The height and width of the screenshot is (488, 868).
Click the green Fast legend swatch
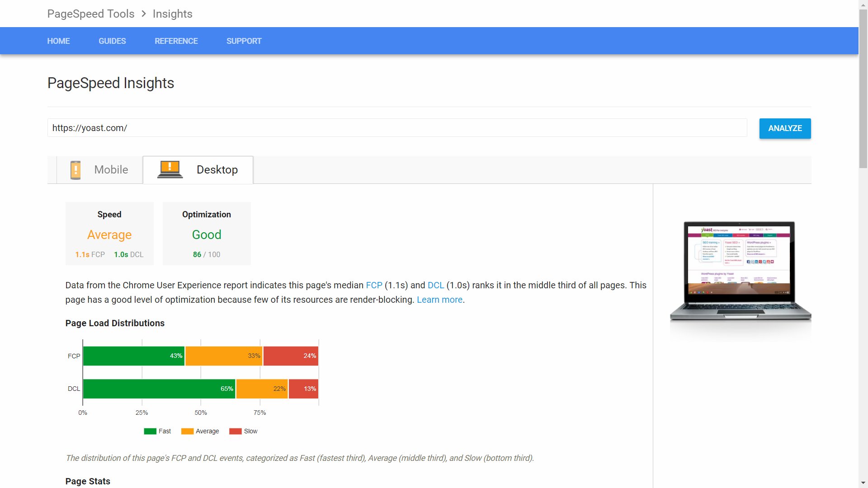click(x=150, y=431)
